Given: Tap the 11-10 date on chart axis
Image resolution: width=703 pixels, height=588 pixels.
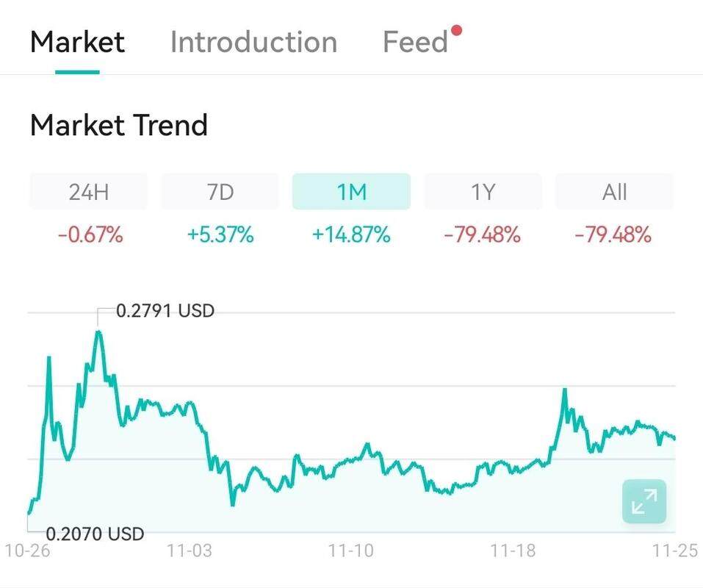Looking at the screenshot, I should pyautogui.click(x=350, y=551).
